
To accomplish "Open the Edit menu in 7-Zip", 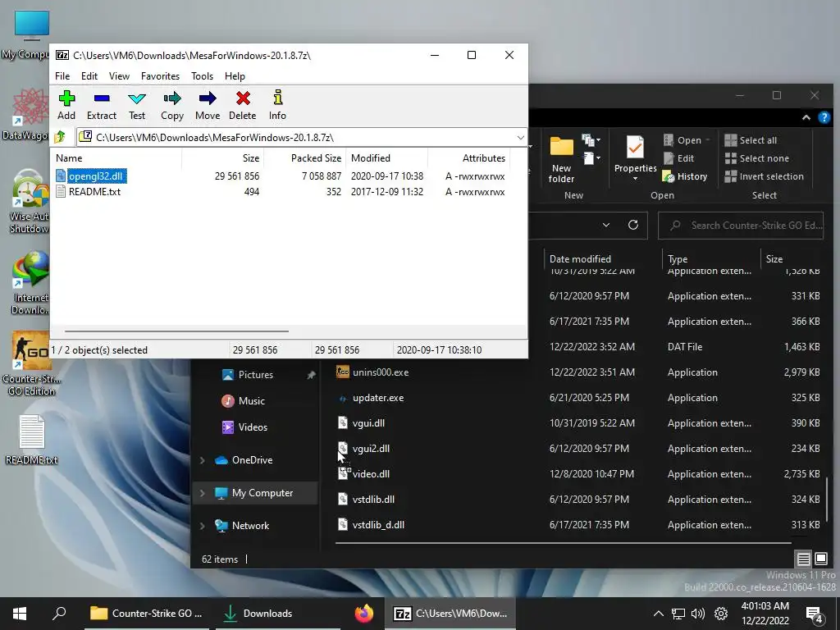I will point(89,76).
